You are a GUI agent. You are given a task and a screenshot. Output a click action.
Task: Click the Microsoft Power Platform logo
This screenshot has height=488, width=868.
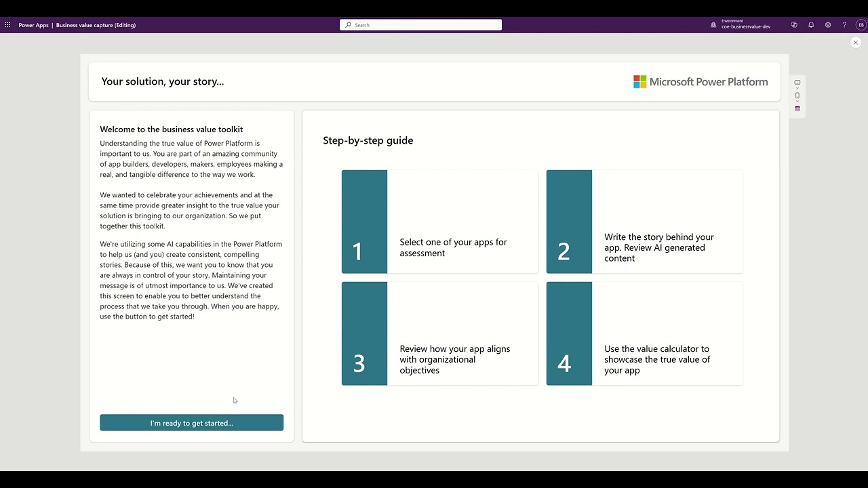click(701, 82)
